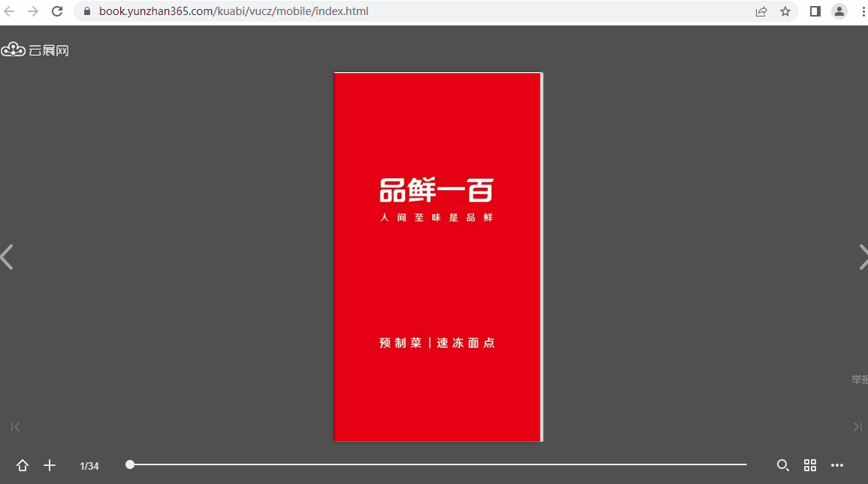Click the 品鲜一百 title on cover

click(437, 190)
